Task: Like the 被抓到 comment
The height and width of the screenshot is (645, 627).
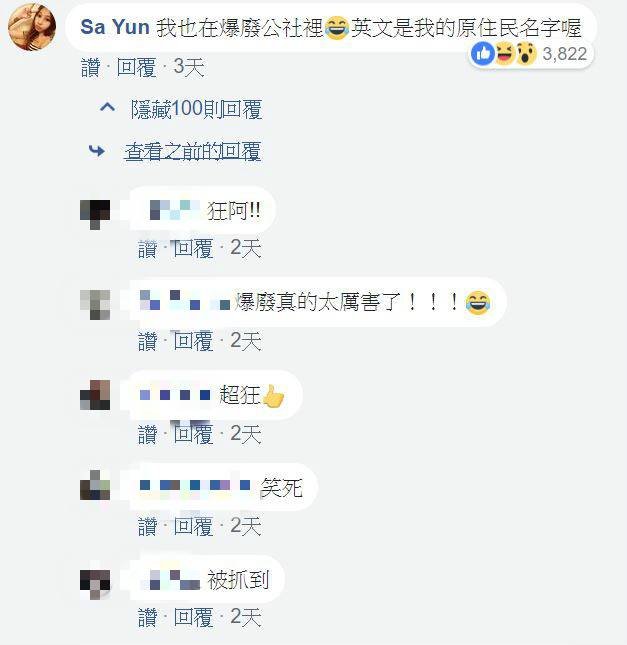Action: 148,617
